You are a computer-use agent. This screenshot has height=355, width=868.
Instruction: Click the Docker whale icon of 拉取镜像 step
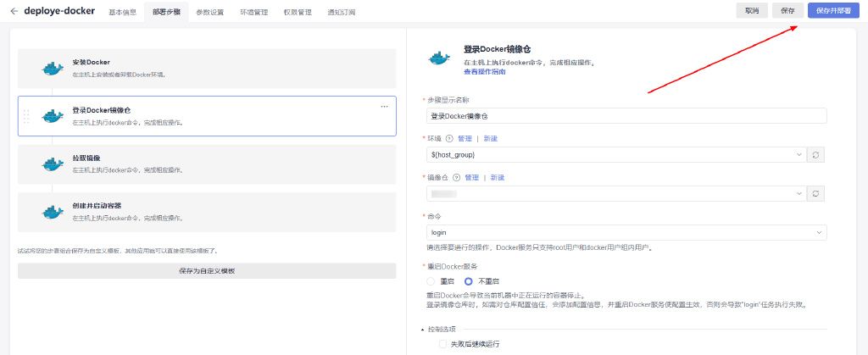(53, 164)
